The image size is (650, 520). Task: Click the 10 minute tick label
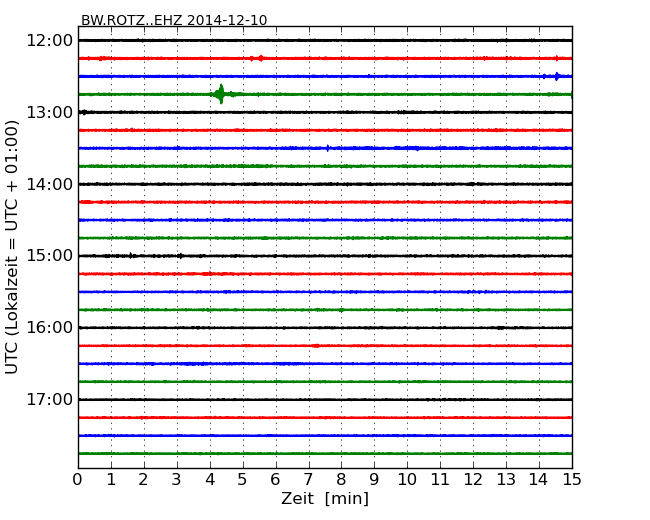407,479
